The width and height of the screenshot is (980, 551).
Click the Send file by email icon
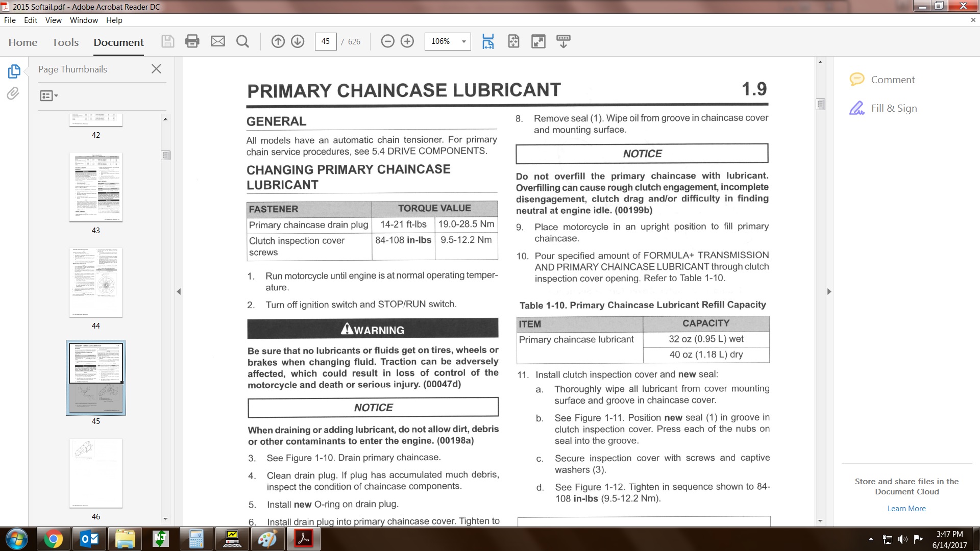pyautogui.click(x=218, y=41)
